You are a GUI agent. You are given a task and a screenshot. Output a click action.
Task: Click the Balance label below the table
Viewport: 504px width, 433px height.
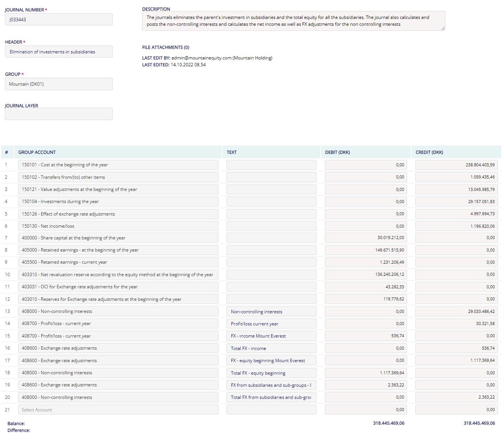click(16, 424)
